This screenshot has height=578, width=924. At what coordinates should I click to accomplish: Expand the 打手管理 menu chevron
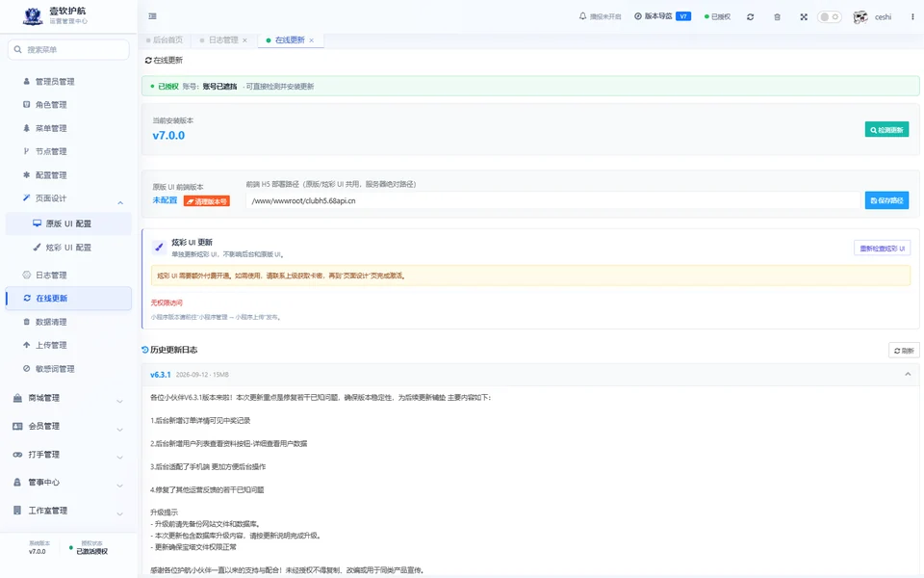pyautogui.click(x=119, y=457)
